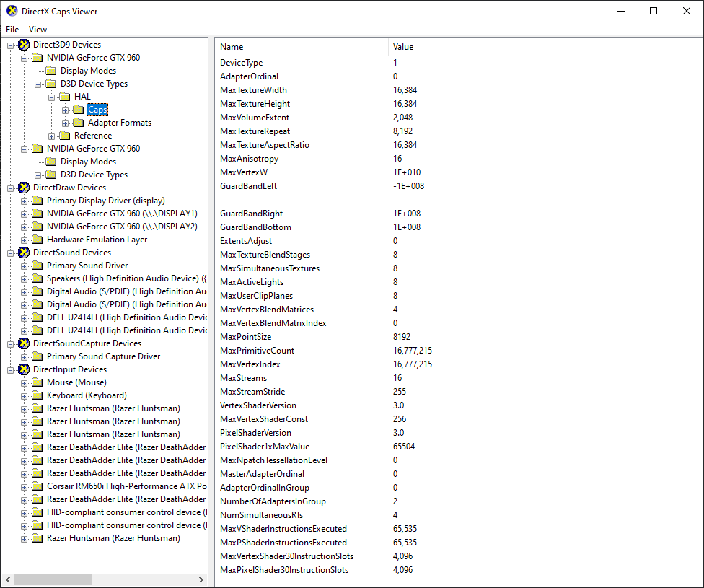
Task: Click the tree horizontal scrollbar thumb
Action: [53, 579]
